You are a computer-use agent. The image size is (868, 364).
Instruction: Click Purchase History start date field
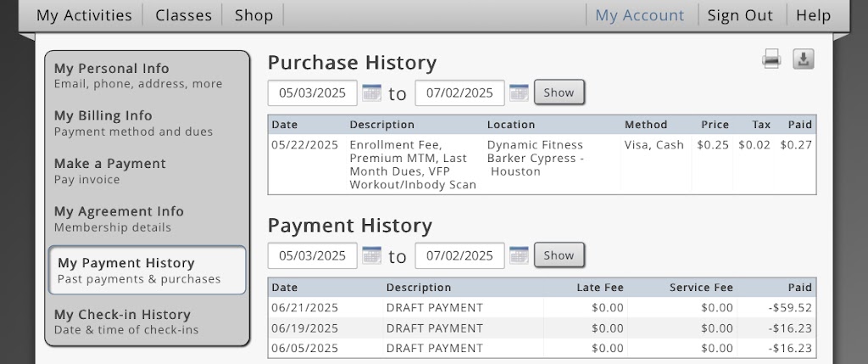[312, 92]
